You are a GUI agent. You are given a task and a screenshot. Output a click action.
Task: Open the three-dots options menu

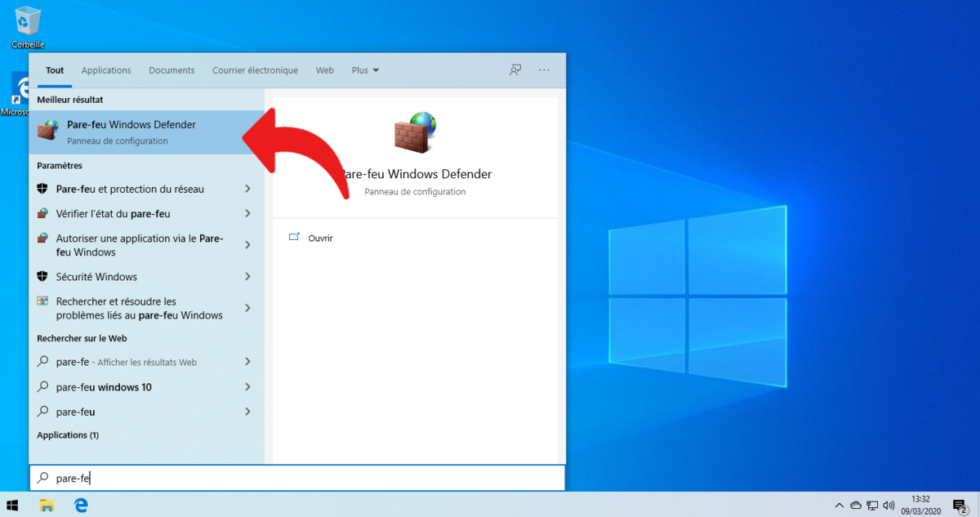[x=544, y=70]
